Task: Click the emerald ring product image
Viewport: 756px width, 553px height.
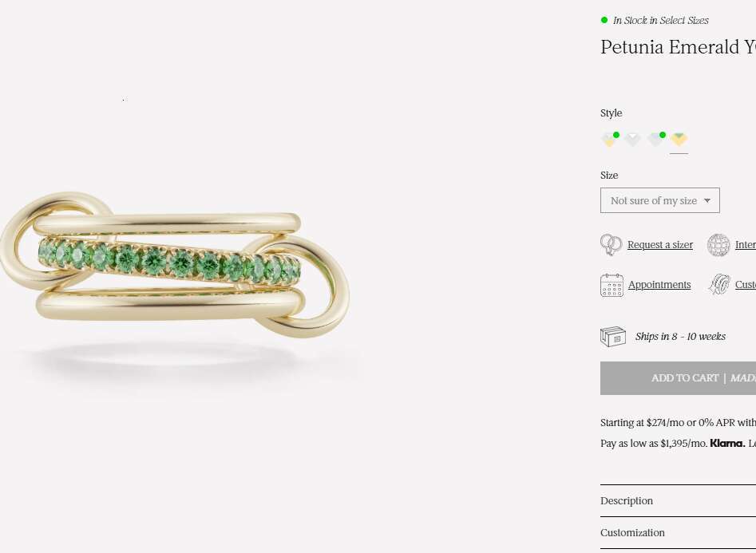Action: click(x=174, y=263)
